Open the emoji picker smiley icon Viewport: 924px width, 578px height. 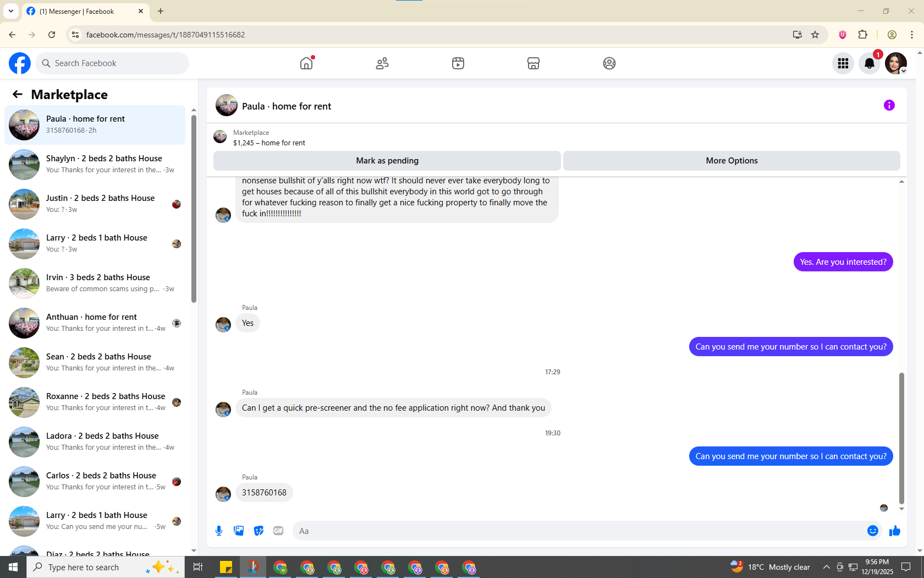[873, 531]
